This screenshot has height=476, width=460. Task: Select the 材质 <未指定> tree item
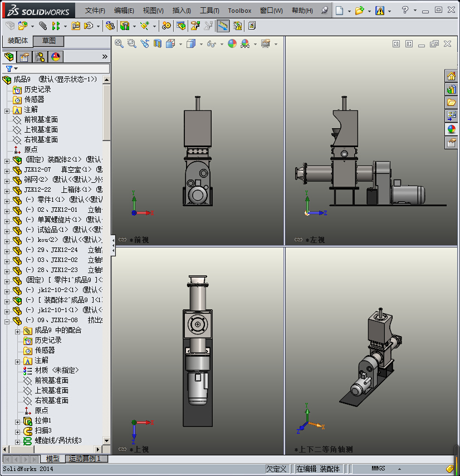coord(57,370)
